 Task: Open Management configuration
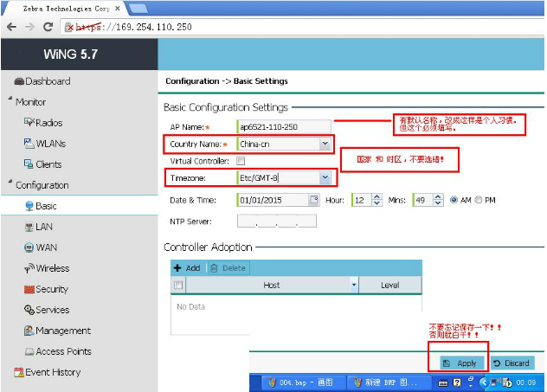click(x=58, y=331)
